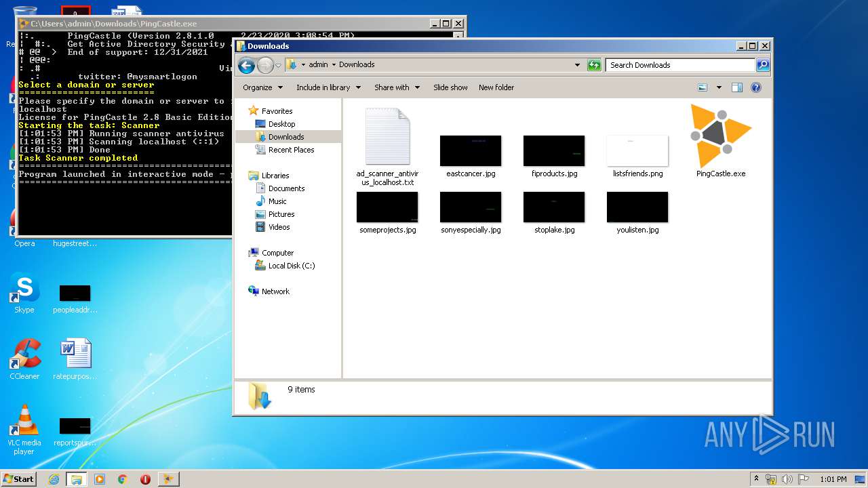Open Explorer Help icon
Image resolution: width=868 pixels, height=488 pixels.
(756, 87)
